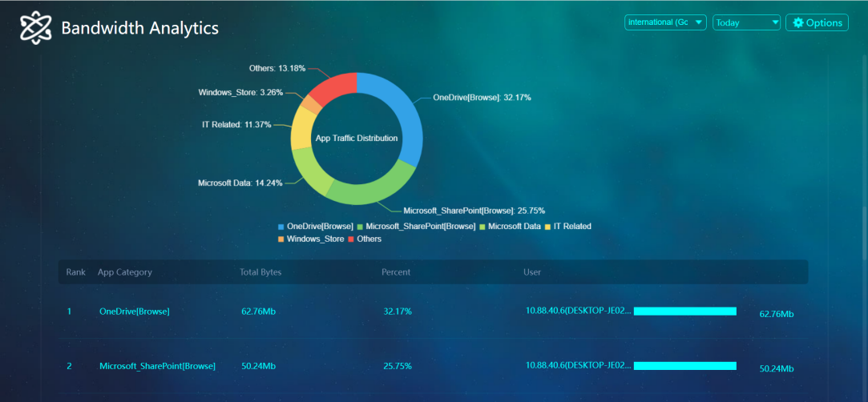Screen dimensions: 868x402
Task: Toggle Microsoft_SharePoint[Browse] legend entry
Action: pos(416,227)
